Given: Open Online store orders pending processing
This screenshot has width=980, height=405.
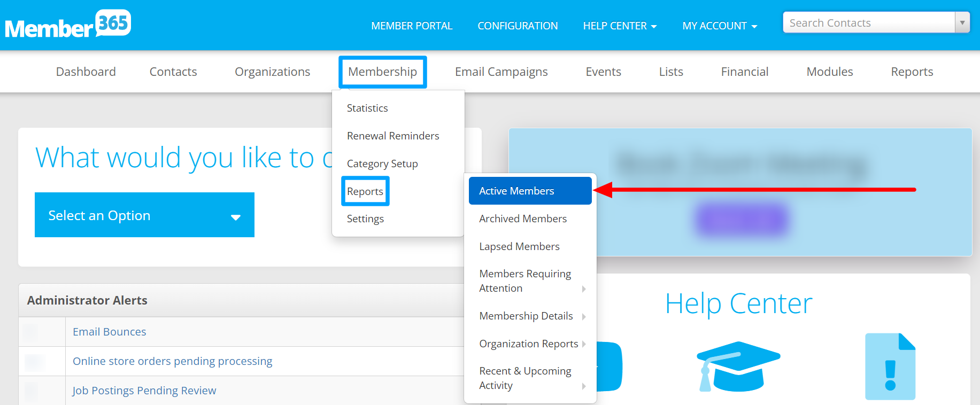Looking at the screenshot, I should 172,361.
